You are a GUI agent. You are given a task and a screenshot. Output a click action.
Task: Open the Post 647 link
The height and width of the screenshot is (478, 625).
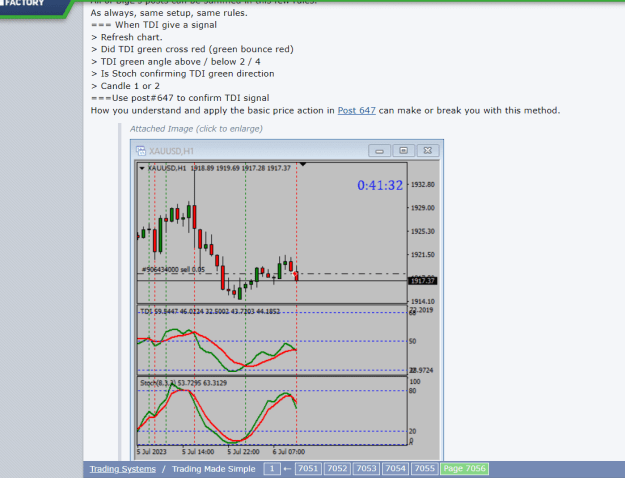356,110
